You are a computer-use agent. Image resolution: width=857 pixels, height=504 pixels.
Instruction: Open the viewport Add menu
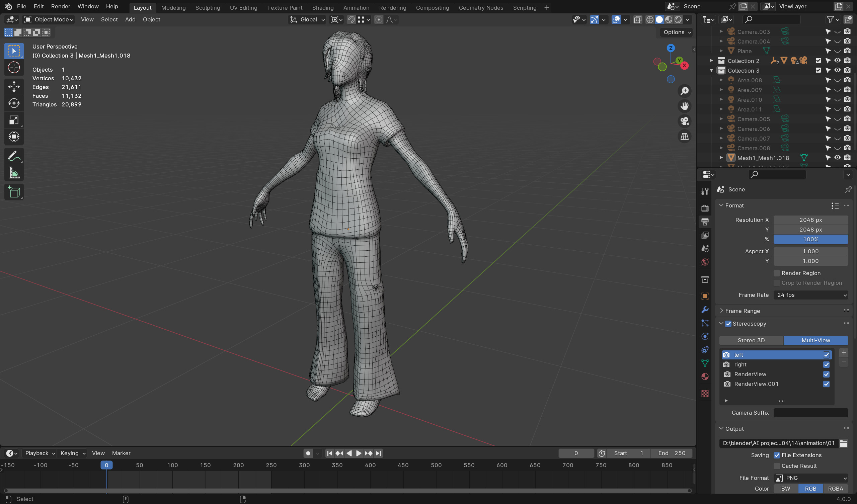[x=130, y=20]
